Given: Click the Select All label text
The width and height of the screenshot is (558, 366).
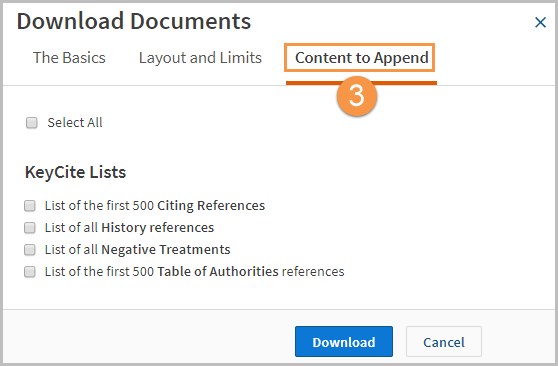Looking at the screenshot, I should click(x=75, y=123).
